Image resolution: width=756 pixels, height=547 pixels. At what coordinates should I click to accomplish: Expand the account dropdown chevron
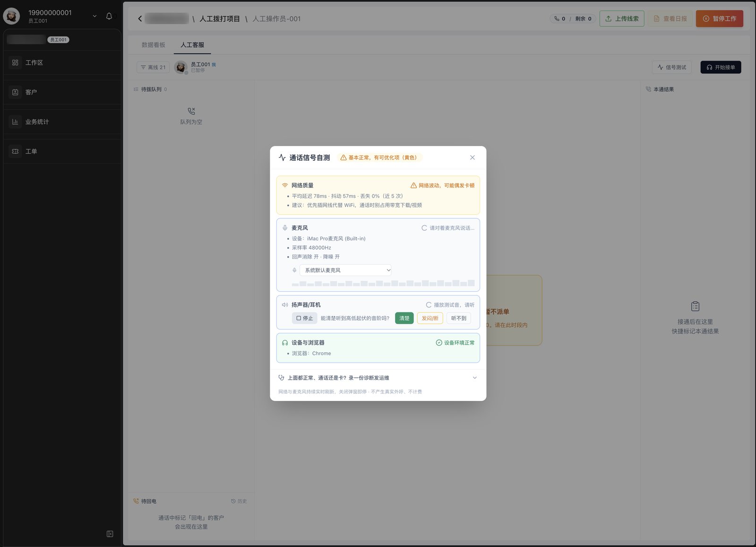click(x=94, y=16)
